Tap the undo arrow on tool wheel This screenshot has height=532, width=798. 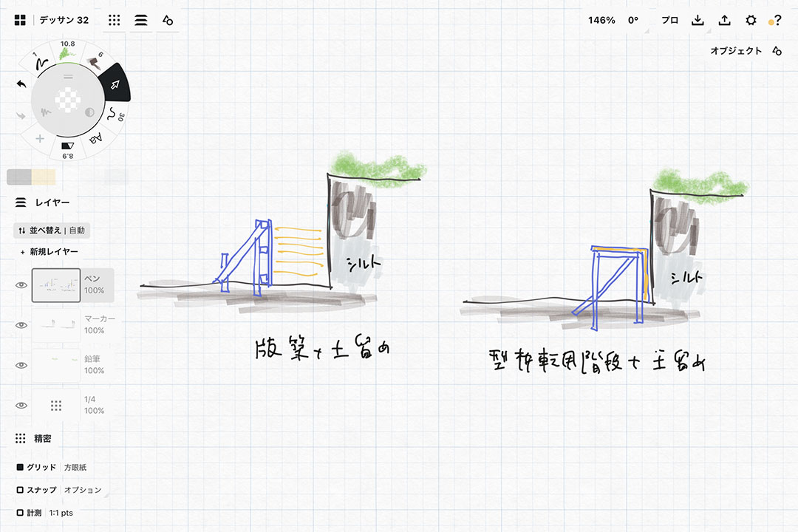pos(21,84)
